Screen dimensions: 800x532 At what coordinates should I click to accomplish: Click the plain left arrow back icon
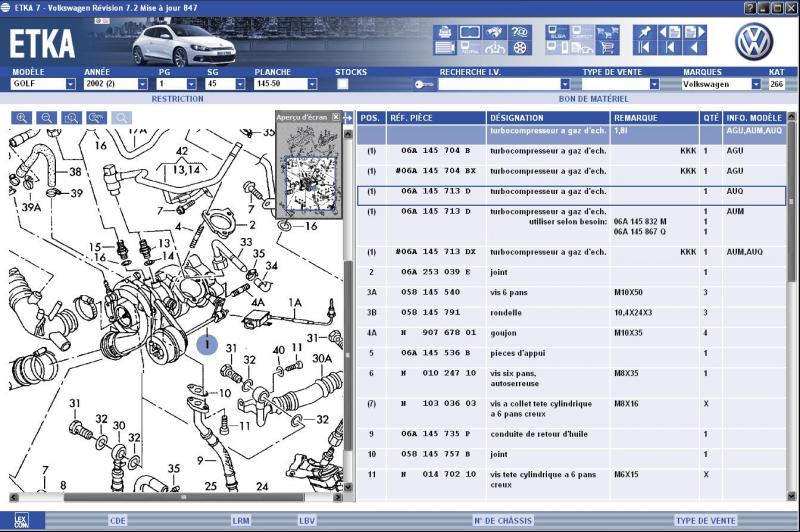694,48
